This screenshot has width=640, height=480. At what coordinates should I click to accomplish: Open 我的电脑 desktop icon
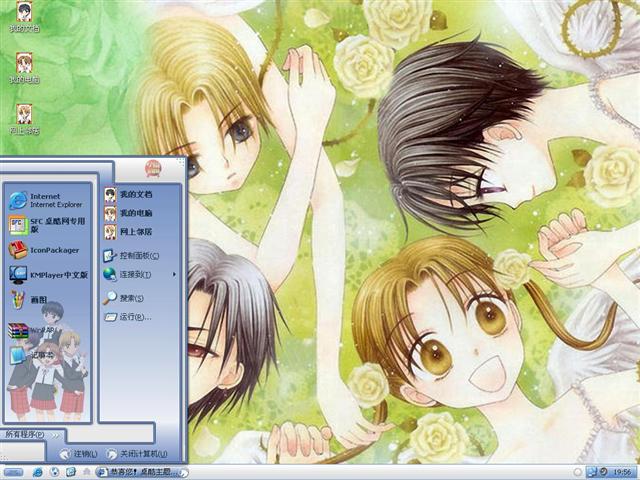click(24, 69)
